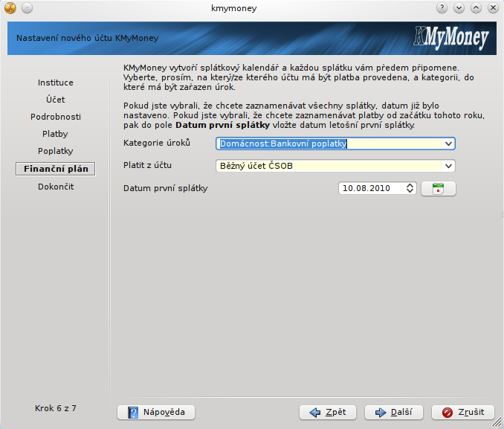The image size is (504, 429).
Task: Go back with the Zpět button
Action: coord(328,413)
